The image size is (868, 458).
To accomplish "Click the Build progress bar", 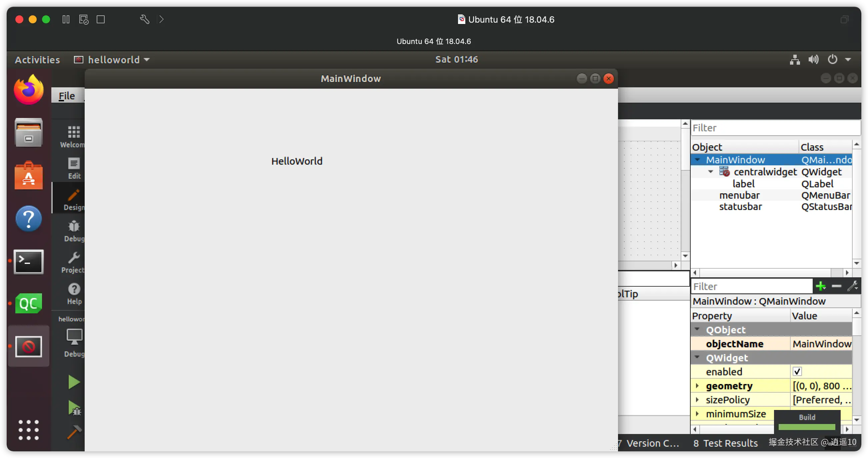I will (807, 427).
